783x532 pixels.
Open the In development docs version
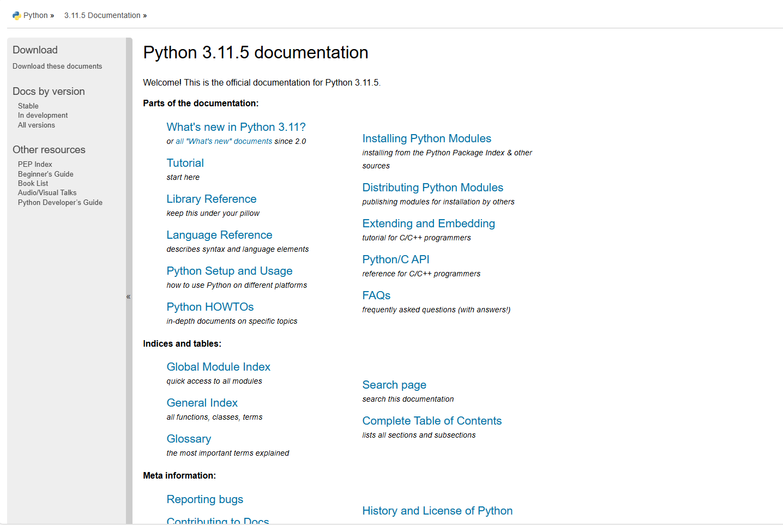tap(43, 115)
